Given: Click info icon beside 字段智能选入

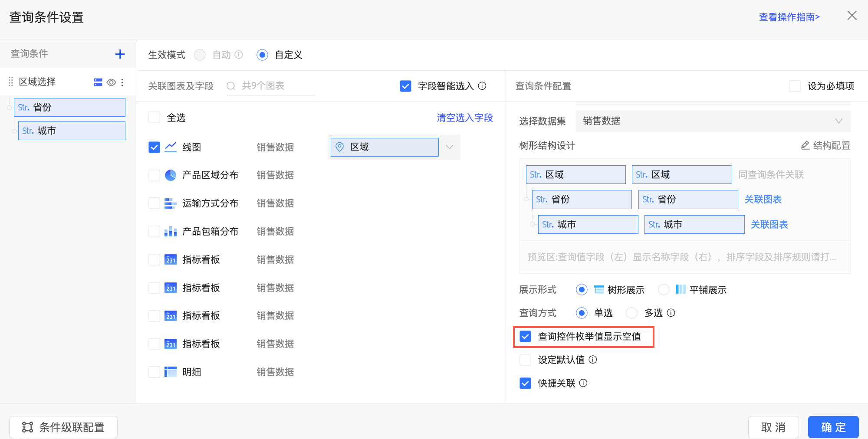Looking at the screenshot, I should coord(482,86).
